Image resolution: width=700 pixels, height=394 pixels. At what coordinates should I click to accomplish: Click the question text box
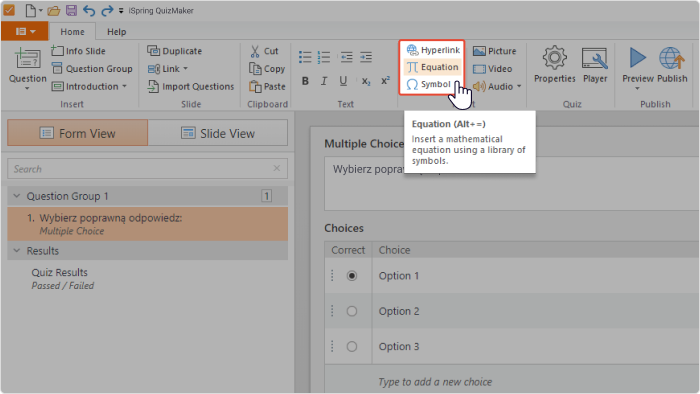[x=512, y=183]
